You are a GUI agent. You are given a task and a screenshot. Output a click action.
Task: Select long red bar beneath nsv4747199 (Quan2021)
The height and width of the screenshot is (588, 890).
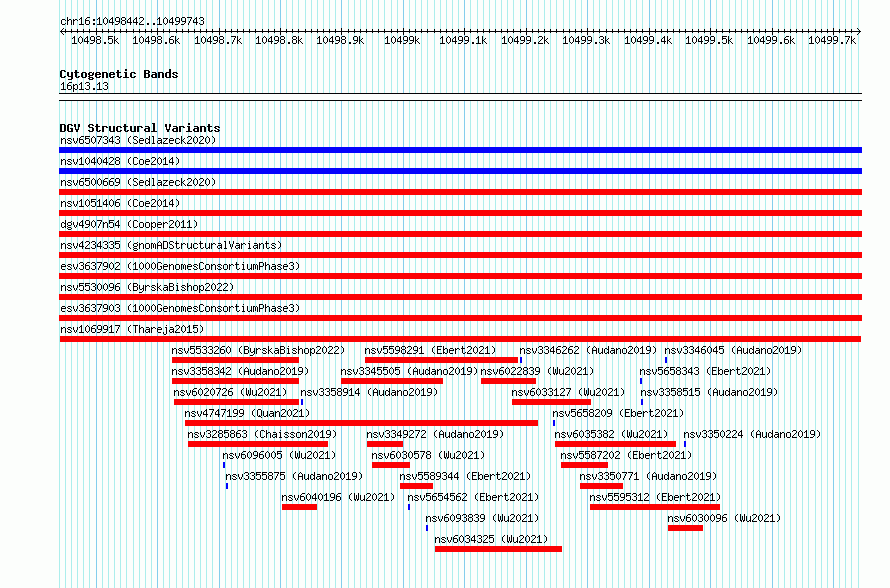pos(361,423)
